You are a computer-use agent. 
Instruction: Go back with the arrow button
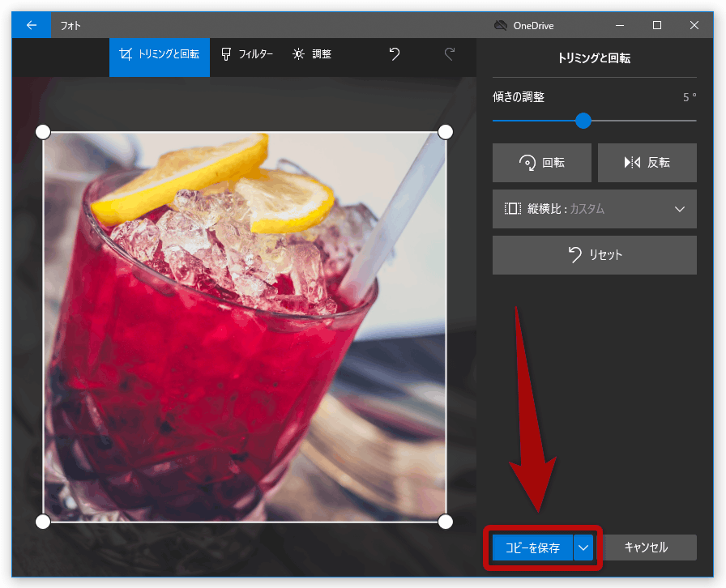[x=31, y=25]
